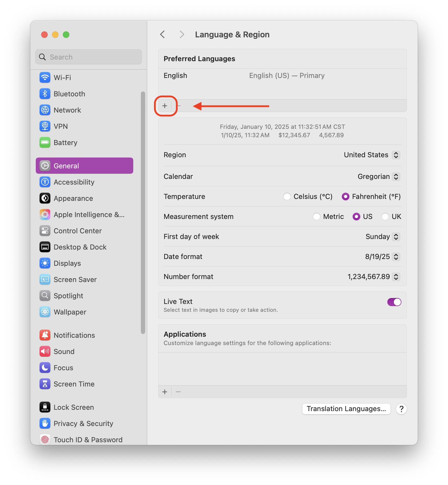
Task: Open Translation Languages button
Action: pos(346,409)
